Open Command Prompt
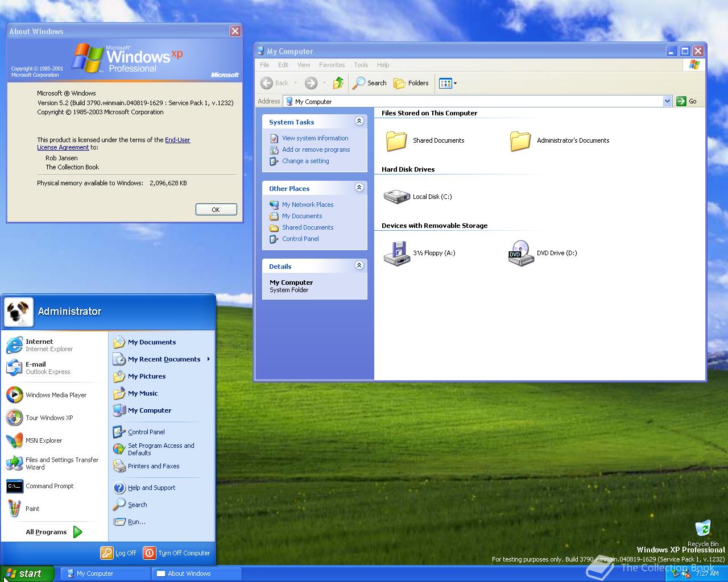The image size is (728, 582). (54, 486)
